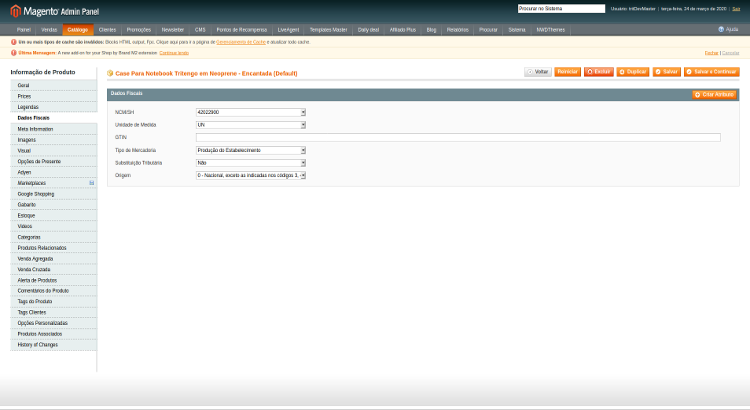Image resolution: width=750 pixels, height=410 pixels.
Task: Open the LiveAgent menu
Action: coord(288,30)
